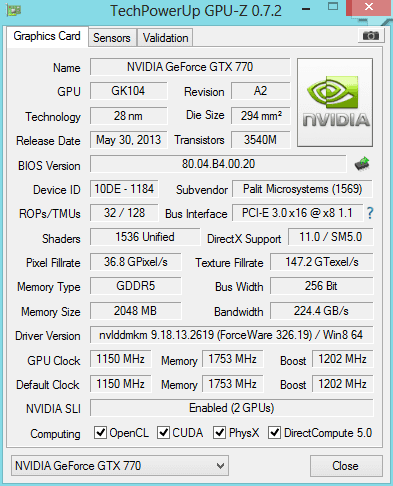Select the Graphics Card tab

[47, 36]
